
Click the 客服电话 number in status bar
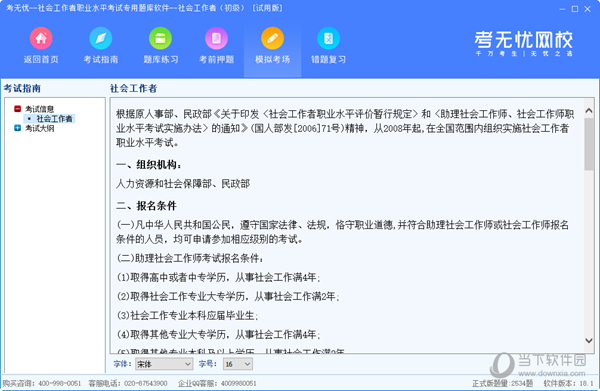point(146,383)
